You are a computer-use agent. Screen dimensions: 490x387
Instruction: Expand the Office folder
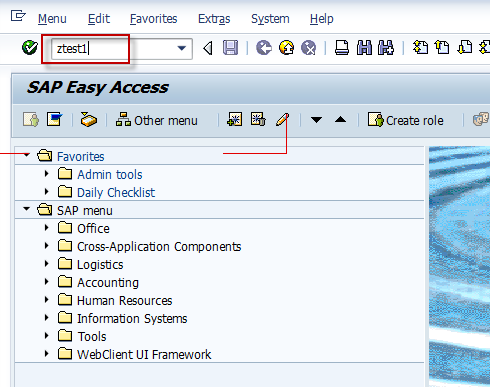(47, 228)
